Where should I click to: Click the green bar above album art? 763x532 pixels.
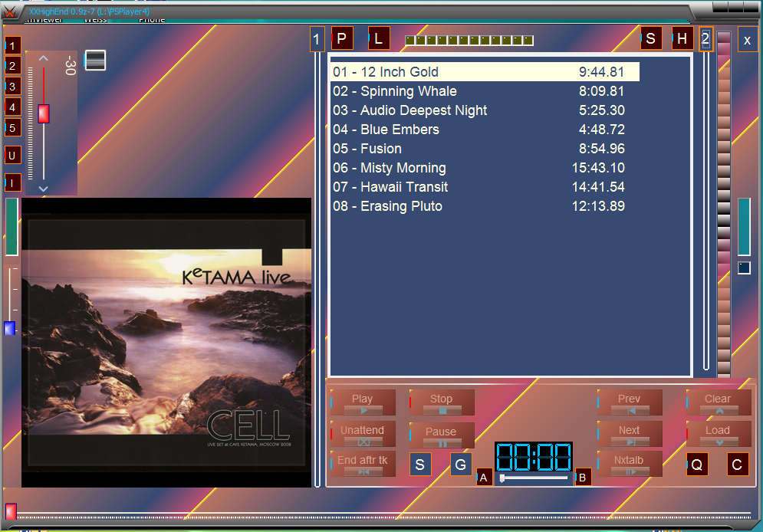click(x=12, y=227)
